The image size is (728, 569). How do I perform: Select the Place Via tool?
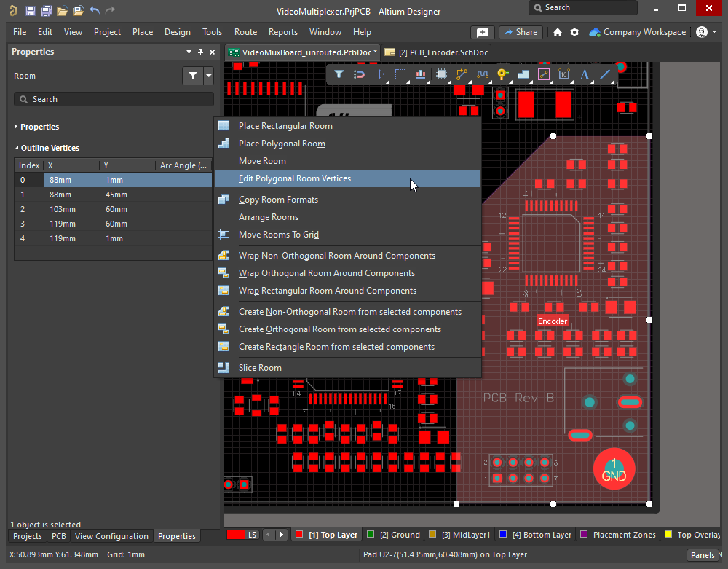coord(502,74)
